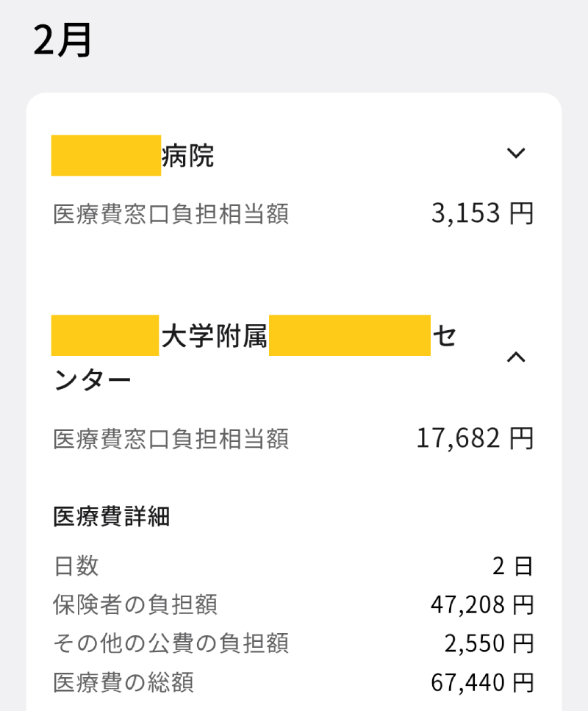Image resolution: width=588 pixels, height=711 pixels.
Task: Click the 医療費詳細 section heading
Action: pyautogui.click(x=112, y=517)
